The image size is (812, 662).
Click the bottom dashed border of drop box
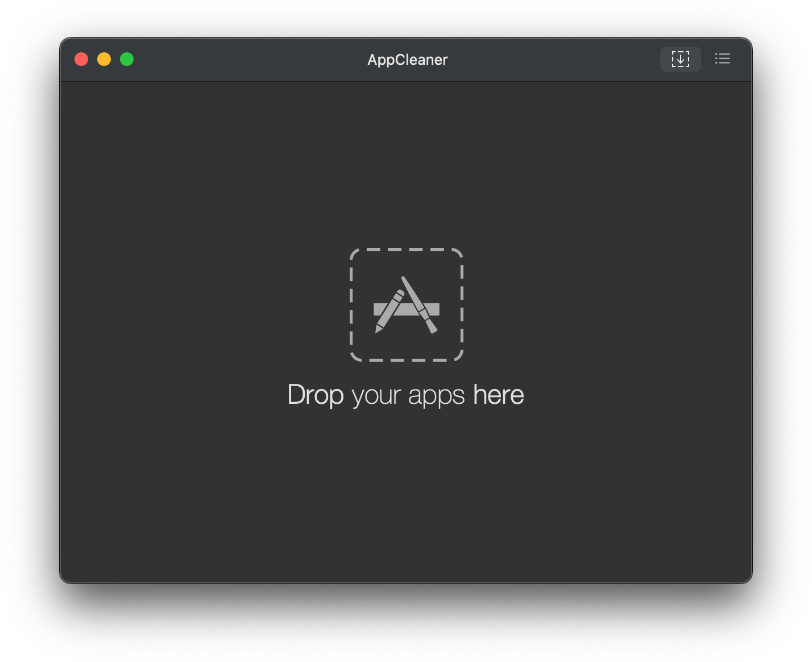(x=406, y=360)
